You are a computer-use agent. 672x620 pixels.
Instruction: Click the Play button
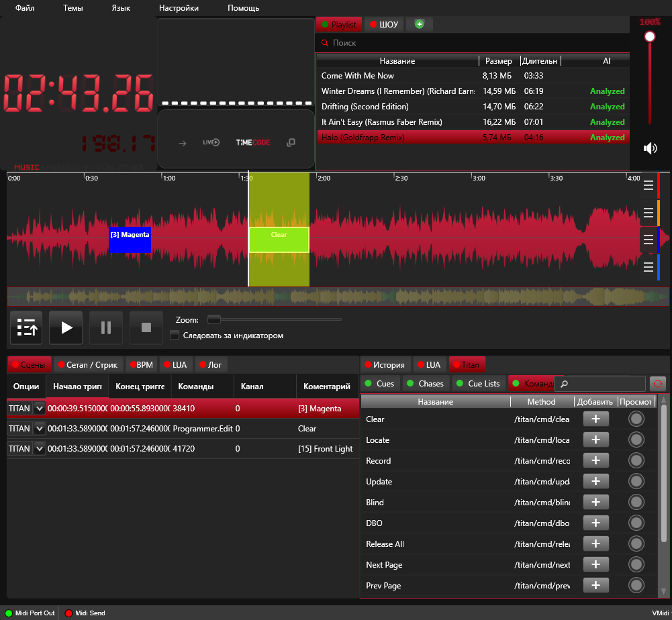(x=66, y=327)
